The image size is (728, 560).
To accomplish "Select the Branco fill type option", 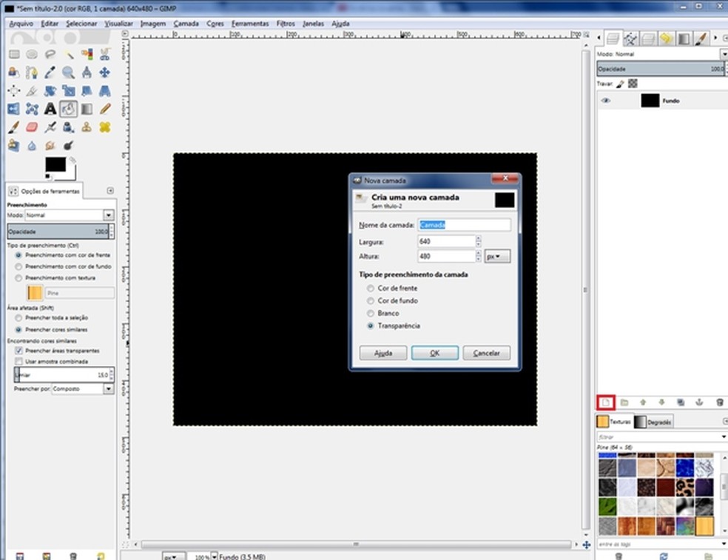I will pos(371,314).
